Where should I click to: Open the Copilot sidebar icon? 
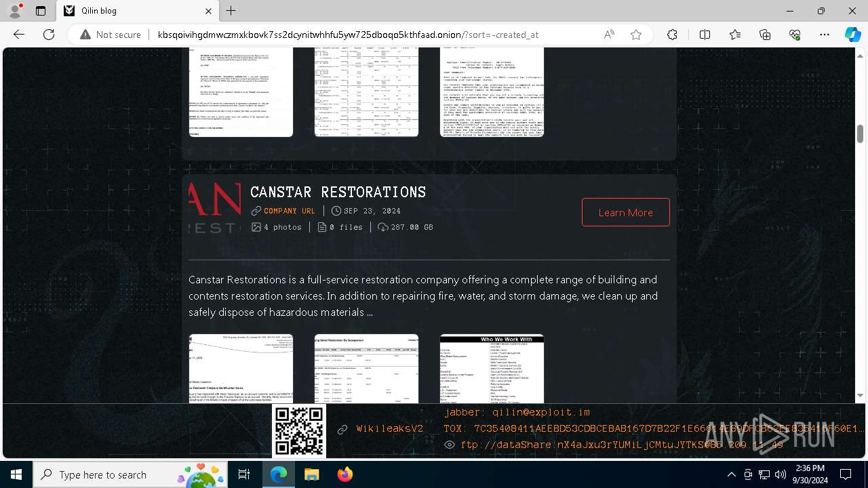click(852, 35)
